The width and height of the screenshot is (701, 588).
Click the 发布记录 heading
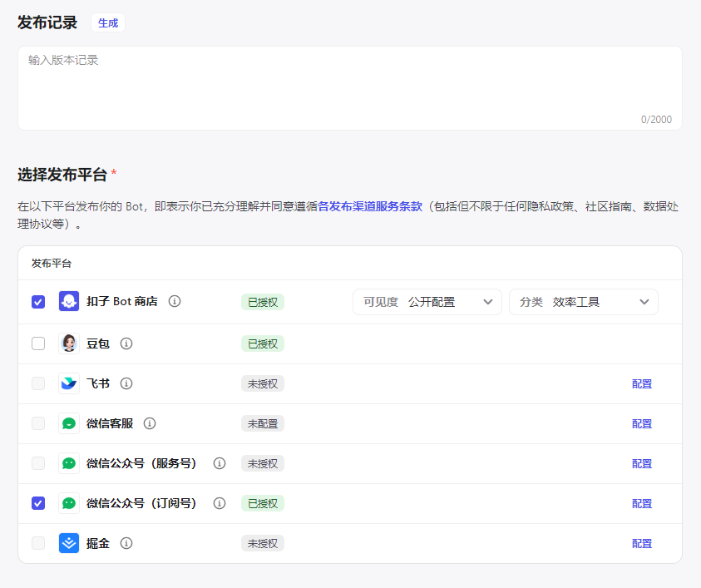pyautogui.click(x=47, y=22)
